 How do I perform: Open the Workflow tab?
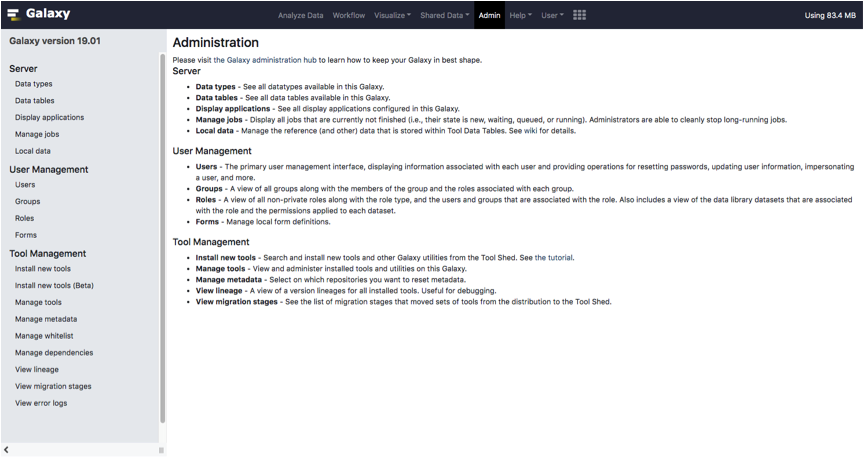(349, 15)
